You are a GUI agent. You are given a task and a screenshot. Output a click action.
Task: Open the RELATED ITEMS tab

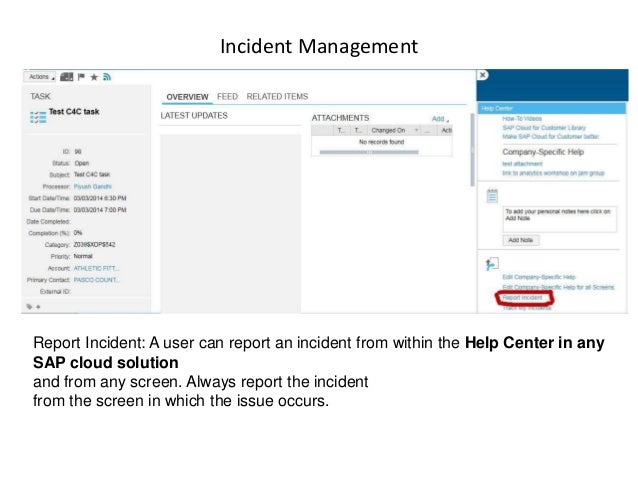tap(277, 96)
